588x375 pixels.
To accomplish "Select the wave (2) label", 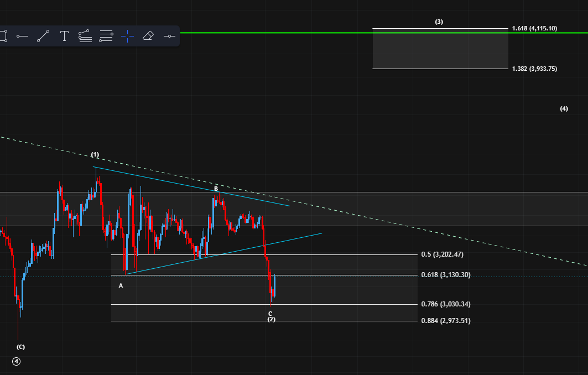I will [x=271, y=320].
